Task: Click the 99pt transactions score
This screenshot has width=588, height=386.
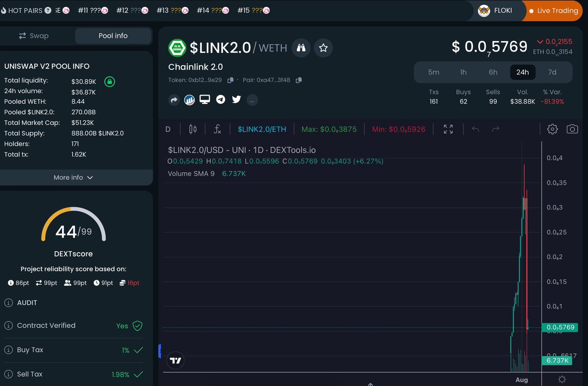Action: click(47, 283)
